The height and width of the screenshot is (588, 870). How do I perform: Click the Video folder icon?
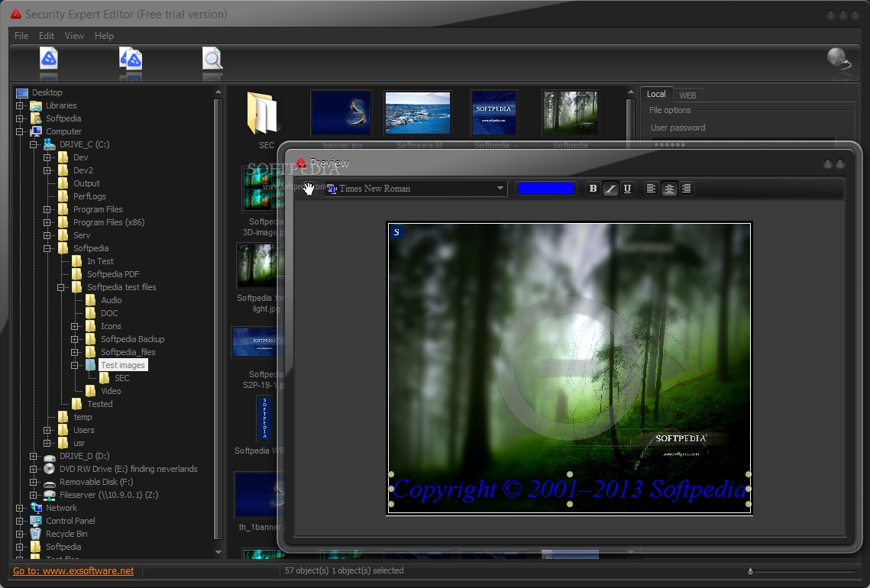(90, 391)
